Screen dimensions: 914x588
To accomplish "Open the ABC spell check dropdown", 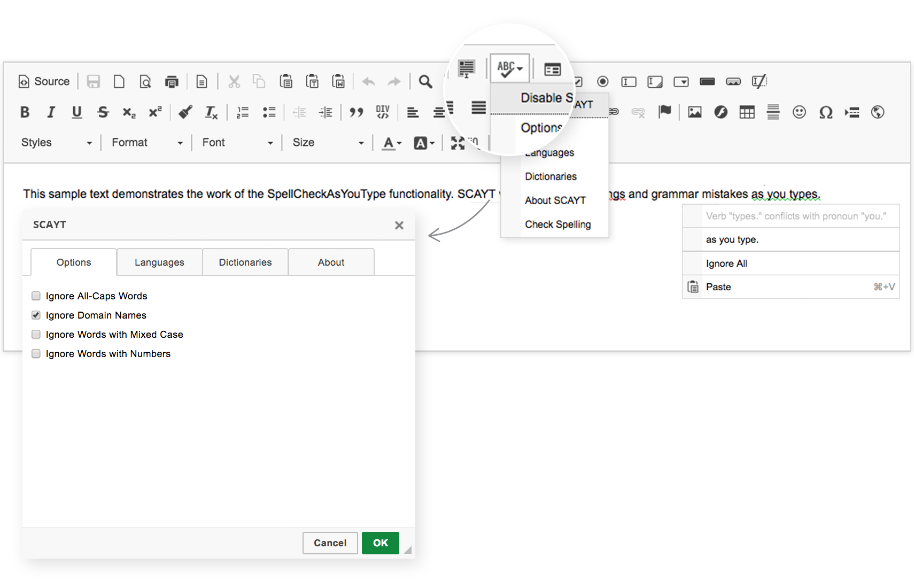I will [x=510, y=68].
